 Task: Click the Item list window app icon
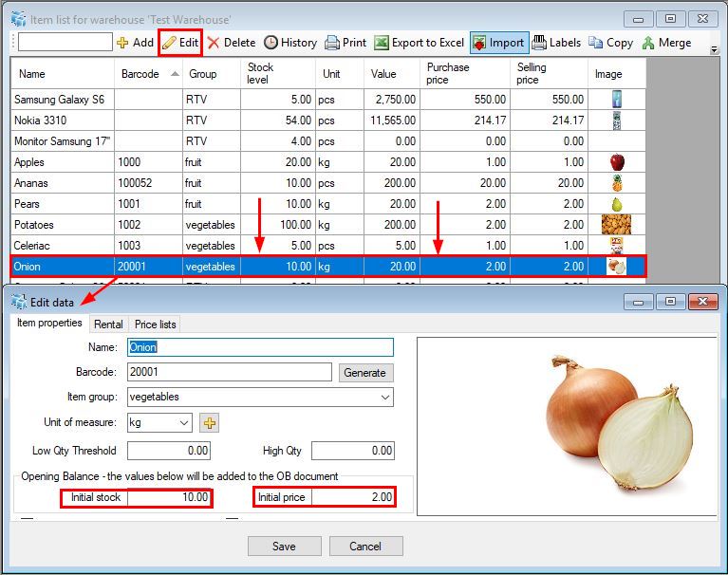(19, 19)
